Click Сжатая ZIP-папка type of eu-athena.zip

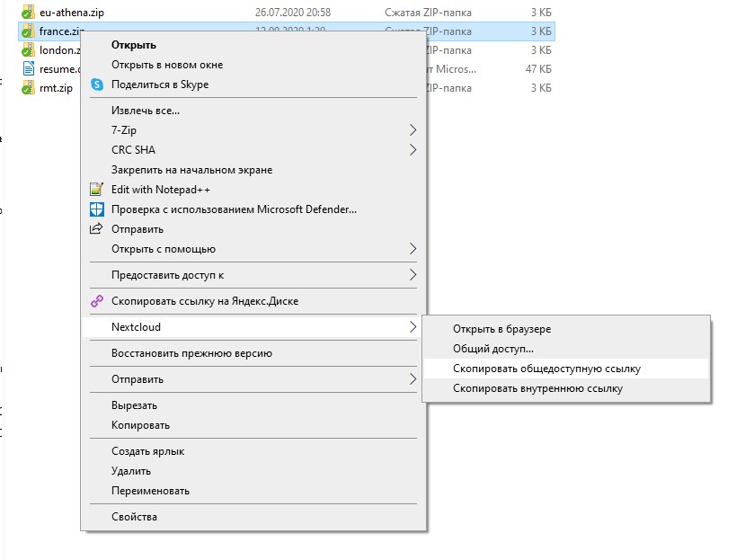point(428,13)
